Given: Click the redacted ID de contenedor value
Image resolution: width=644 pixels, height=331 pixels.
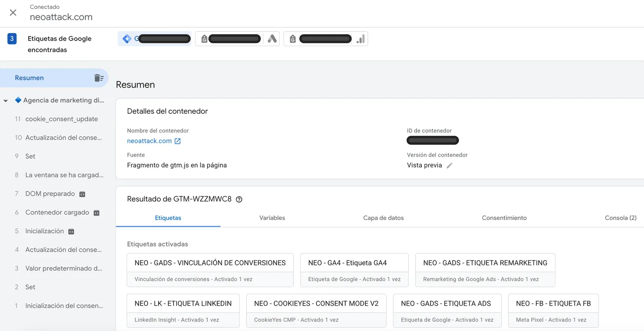Looking at the screenshot, I should (433, 140).
